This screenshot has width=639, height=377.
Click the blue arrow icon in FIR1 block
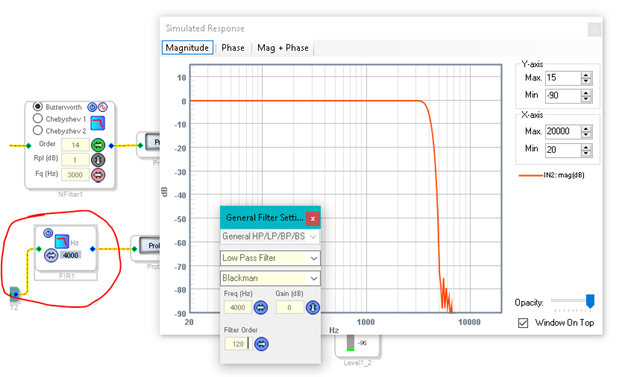click(x=51, y=256)
